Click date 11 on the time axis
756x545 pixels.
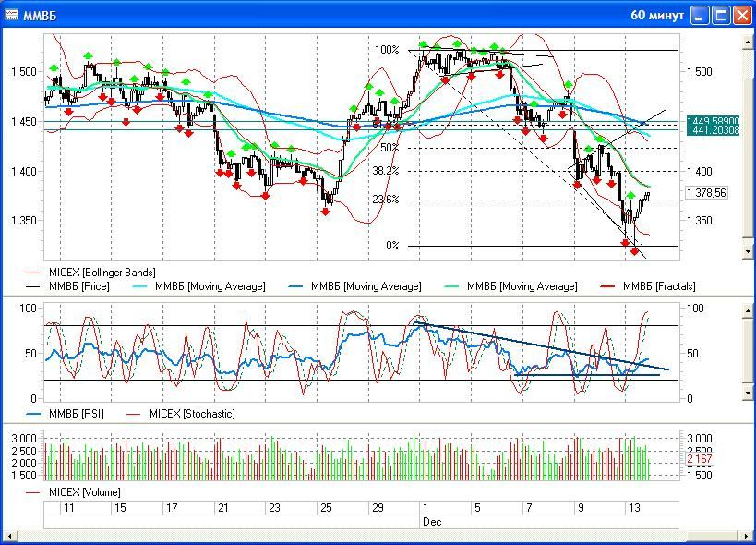(x=69, y=508)
